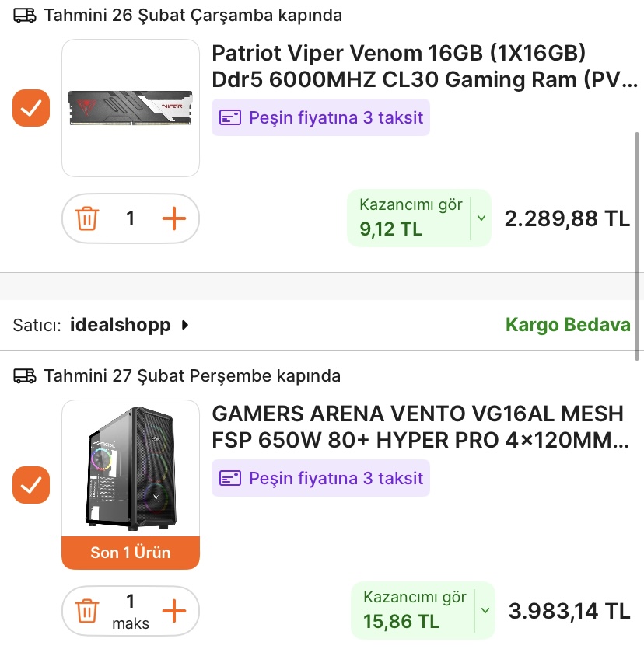Click the delivery truck icon for 27 Şubat

pyautogui.click(x=25, y=376)
